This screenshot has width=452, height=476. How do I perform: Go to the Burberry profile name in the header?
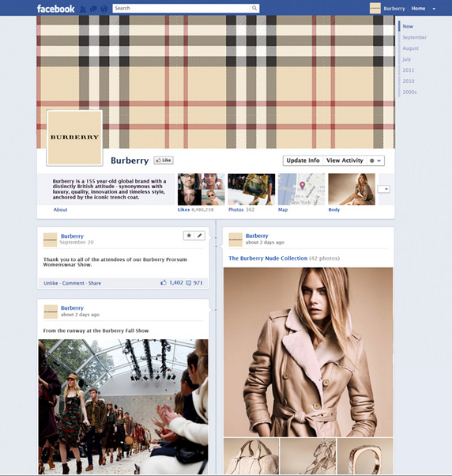click(x=394, y=9)
